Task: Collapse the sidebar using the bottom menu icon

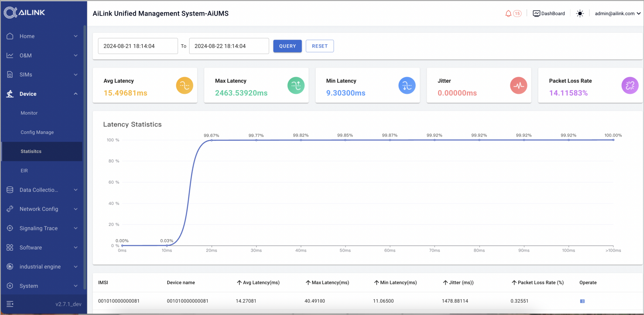Action: 10,304
